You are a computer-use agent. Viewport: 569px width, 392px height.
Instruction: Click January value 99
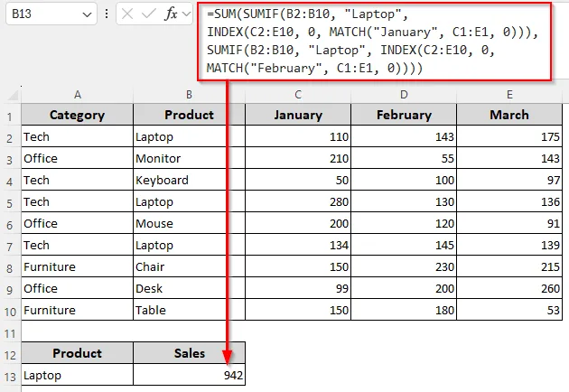tap(298, 288)
